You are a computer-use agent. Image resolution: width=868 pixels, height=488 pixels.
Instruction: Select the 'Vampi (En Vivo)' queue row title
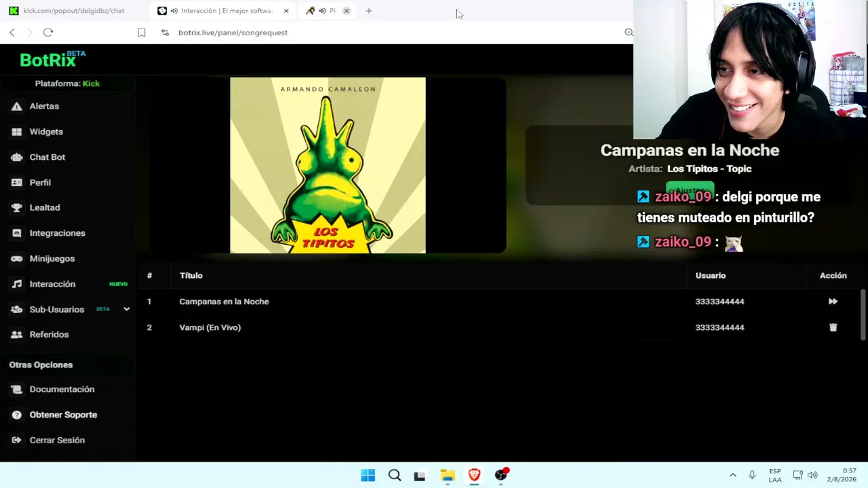(210, 327)
